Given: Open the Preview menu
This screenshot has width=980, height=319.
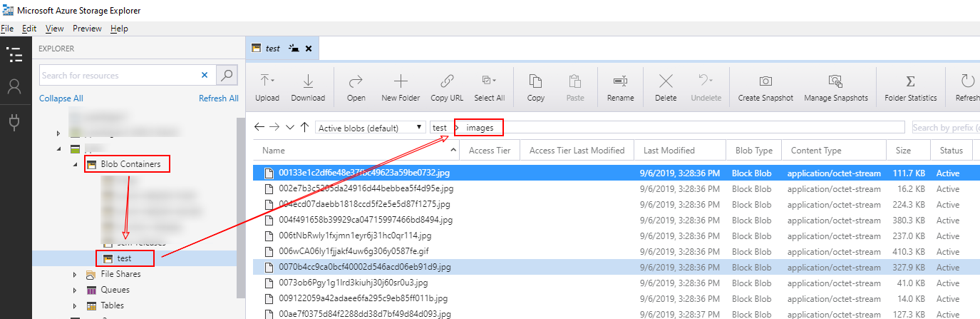Looking at the screenshot, I should coord(87,29).
